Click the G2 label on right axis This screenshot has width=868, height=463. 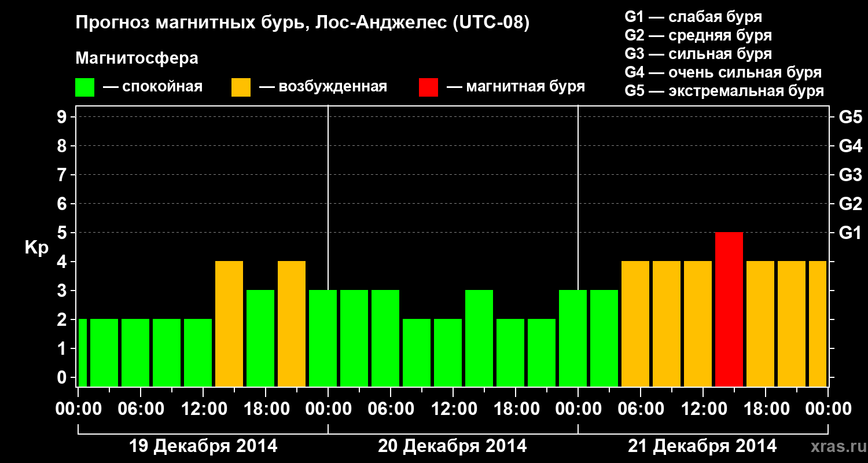(x=850, y=204)
